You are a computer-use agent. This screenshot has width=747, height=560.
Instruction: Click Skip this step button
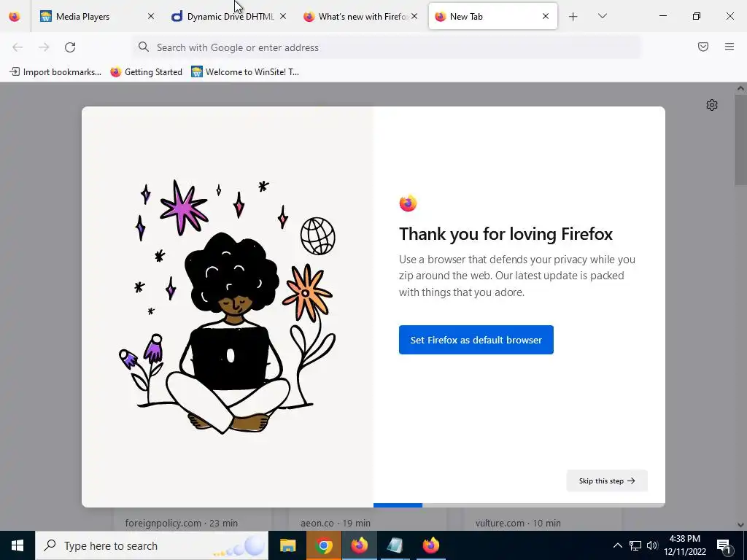[607, 481]
